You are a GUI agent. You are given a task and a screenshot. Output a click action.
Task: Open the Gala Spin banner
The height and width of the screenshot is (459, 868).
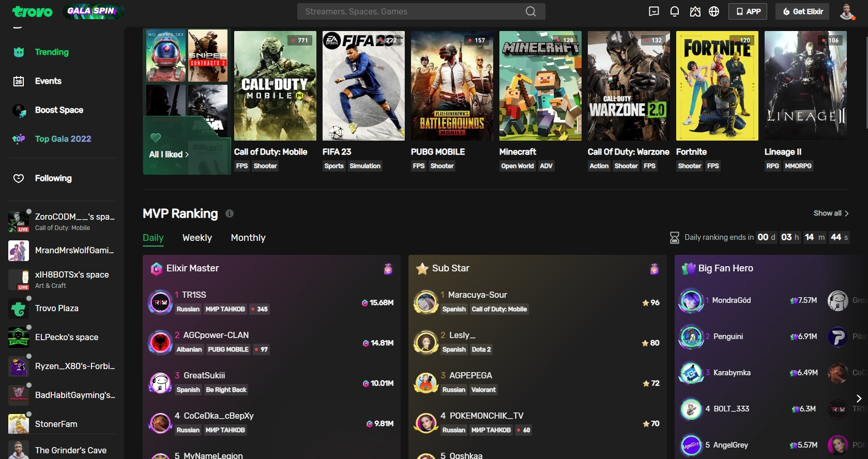coord(93,11)
